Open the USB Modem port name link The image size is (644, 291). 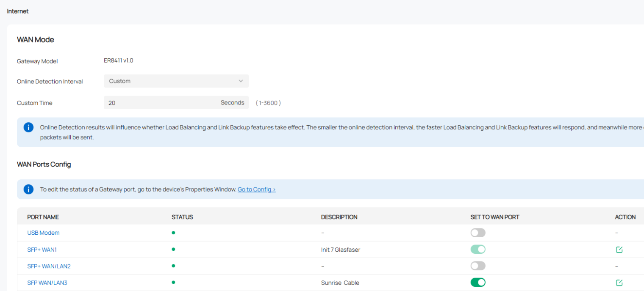coord(43,233)
